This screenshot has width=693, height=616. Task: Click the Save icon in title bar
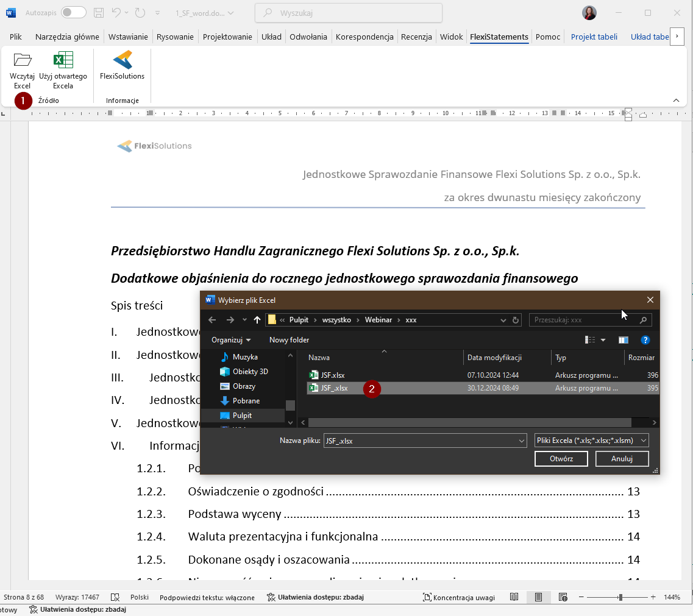99,13
